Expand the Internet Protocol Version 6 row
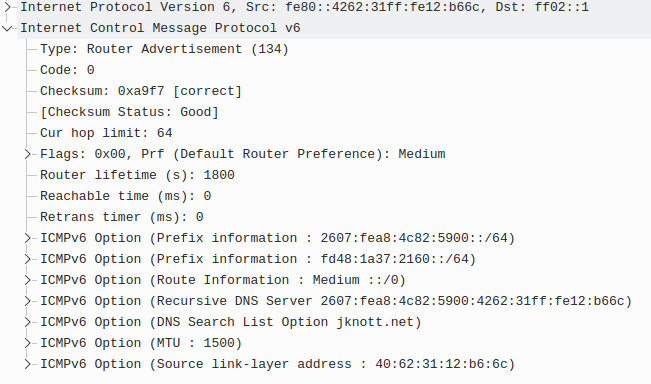Image resolution: width=651 pixels, height=384 pixels. [x=7, y=7]
